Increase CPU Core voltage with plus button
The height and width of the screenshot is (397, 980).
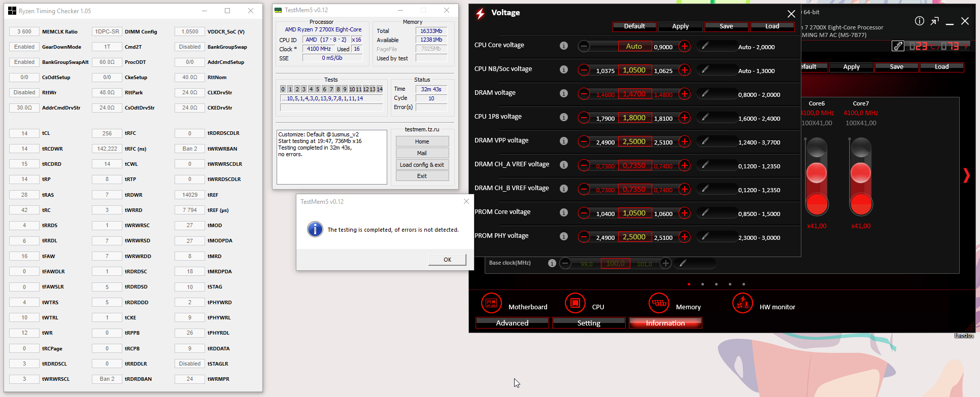click(x=685, y=46)
